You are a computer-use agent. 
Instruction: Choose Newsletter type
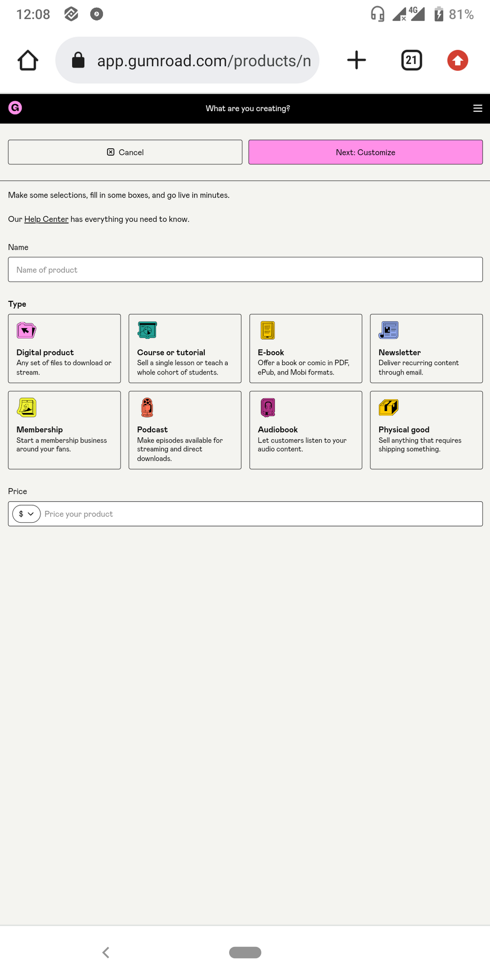coord(426,349)
